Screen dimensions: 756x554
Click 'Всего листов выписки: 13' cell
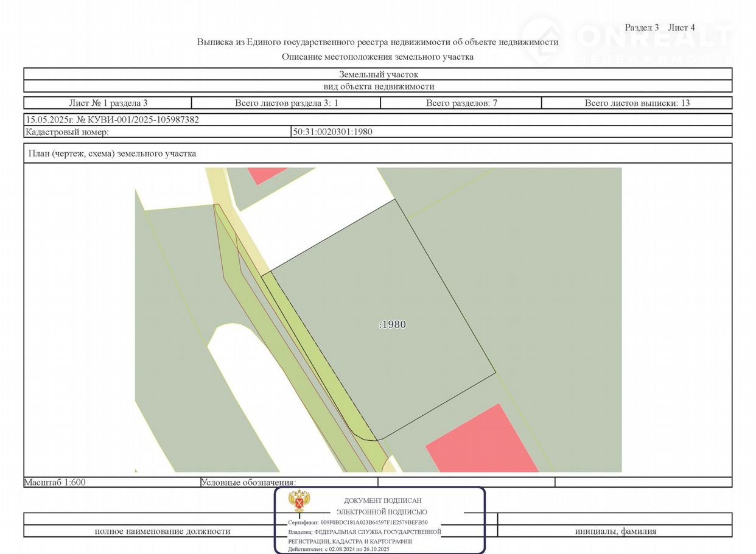click(x=637, y=103)
